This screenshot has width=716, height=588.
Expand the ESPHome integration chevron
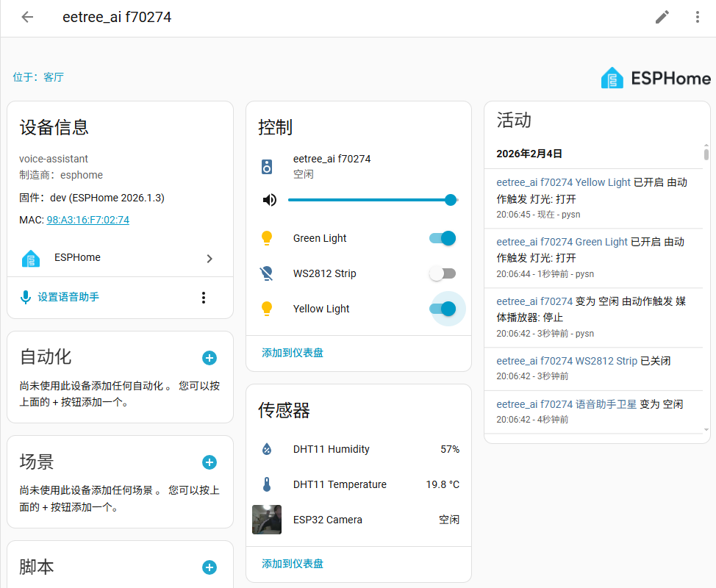[210, 258]
